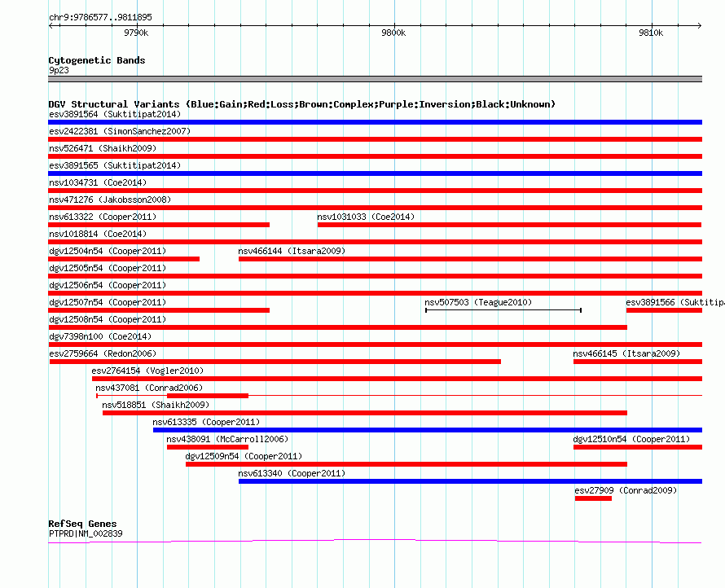The width and height of the screenshot is (725, 588).
Task: Open the nsv471276 (Jakobsson2008) label
Action: (110, 200)
